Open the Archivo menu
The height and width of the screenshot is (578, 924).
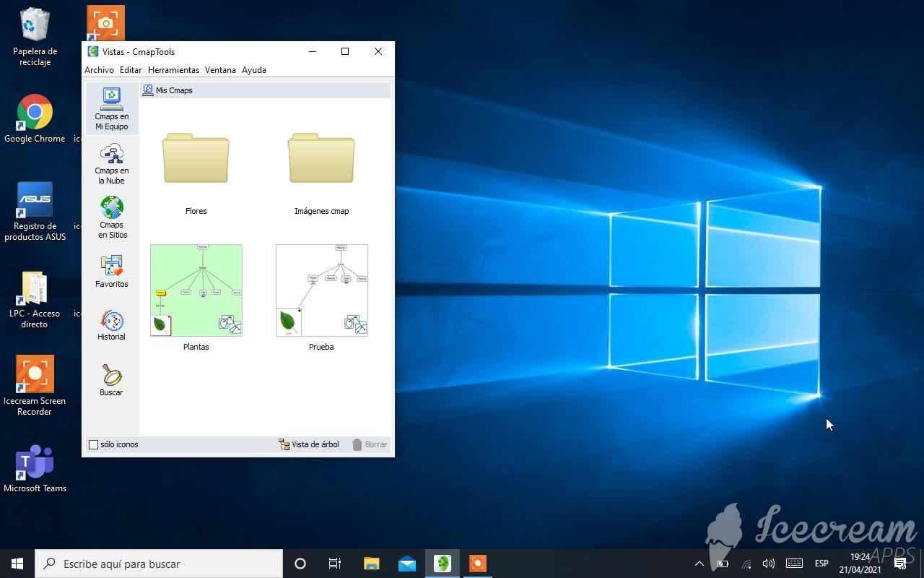[x=99, y=70]
